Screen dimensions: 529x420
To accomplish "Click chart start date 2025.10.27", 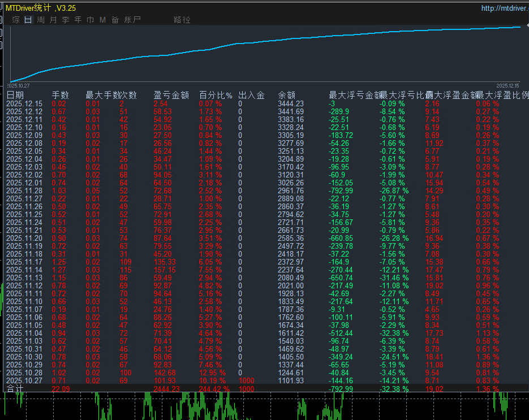I will pos(19,86).
